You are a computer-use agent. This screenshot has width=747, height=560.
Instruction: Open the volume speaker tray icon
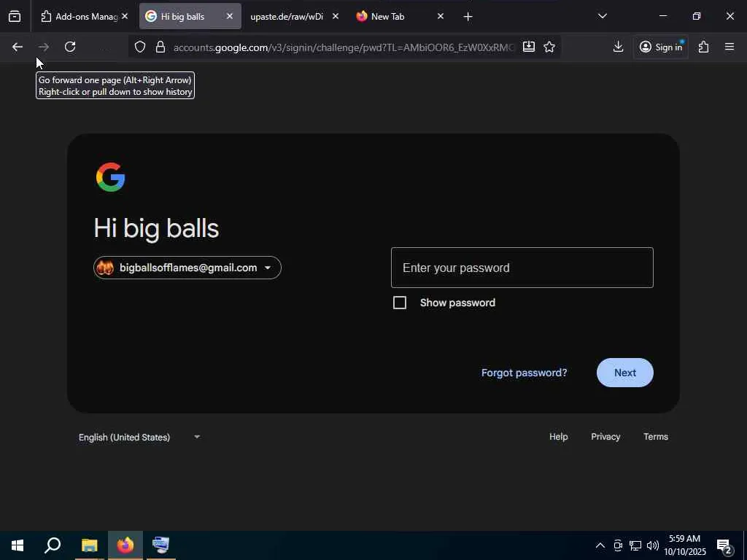(x=653, y=545)
